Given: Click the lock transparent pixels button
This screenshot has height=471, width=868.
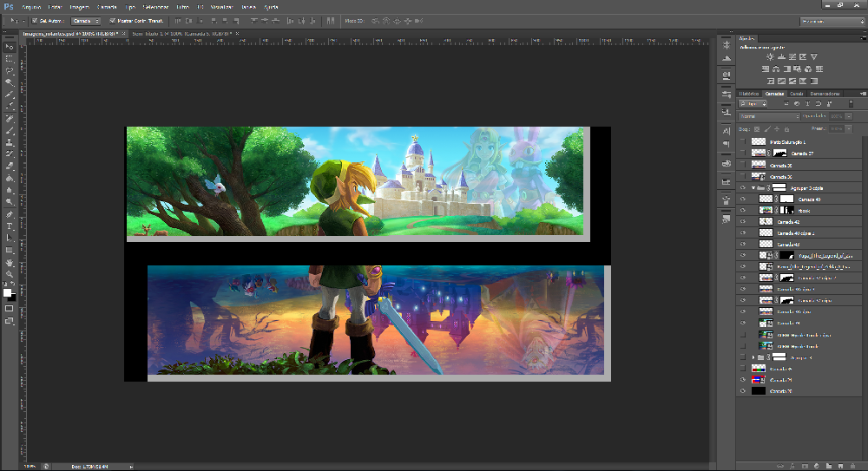Looking at the screenshot, I should click(757, 129).
